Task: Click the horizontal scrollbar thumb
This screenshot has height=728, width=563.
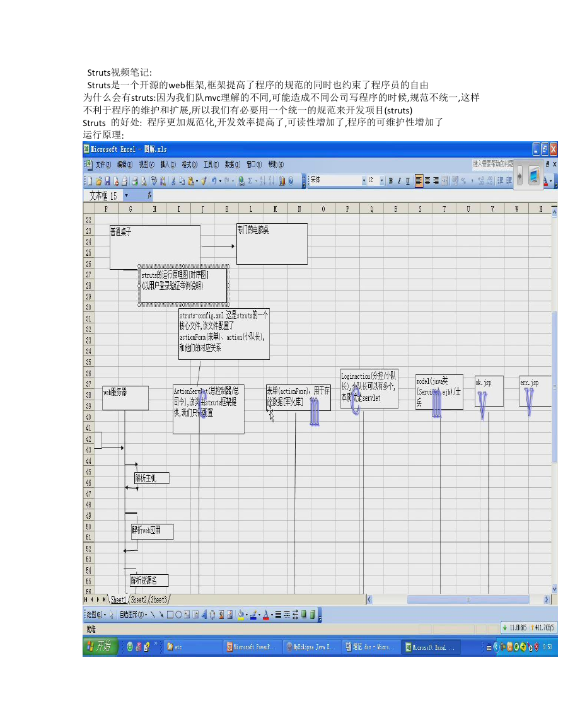Action: 468,599
